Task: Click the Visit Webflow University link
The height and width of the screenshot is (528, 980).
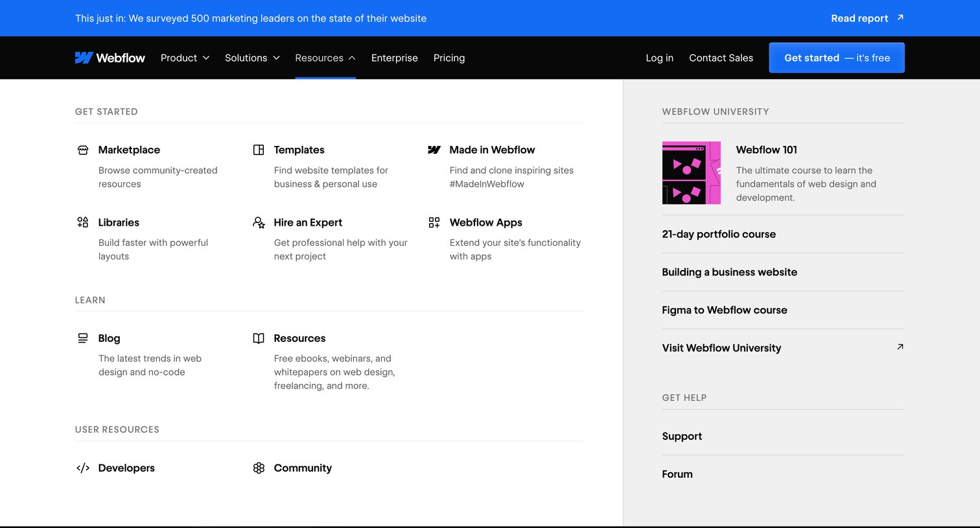Action: 721,348
